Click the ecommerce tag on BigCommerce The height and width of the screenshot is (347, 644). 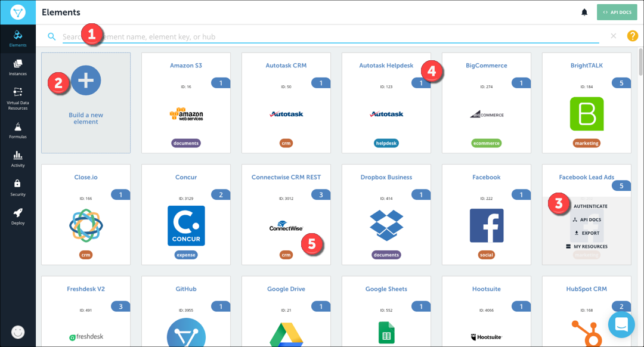click(x=487, y=143)
